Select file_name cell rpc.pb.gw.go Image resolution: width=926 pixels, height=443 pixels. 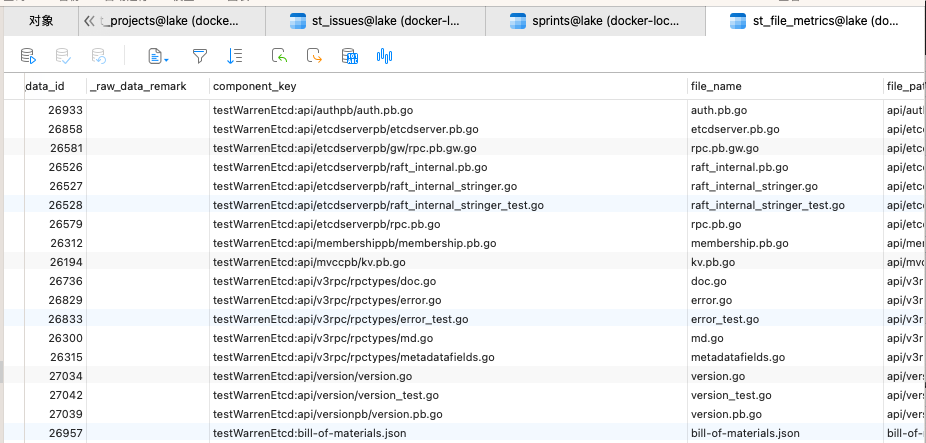[x=785, y=148]
